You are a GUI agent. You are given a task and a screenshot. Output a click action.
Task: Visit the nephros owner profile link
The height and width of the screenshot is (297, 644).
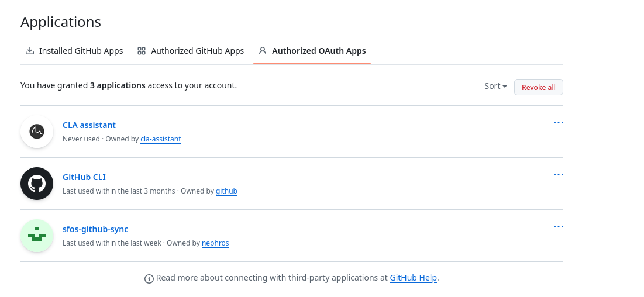(215, 243)
